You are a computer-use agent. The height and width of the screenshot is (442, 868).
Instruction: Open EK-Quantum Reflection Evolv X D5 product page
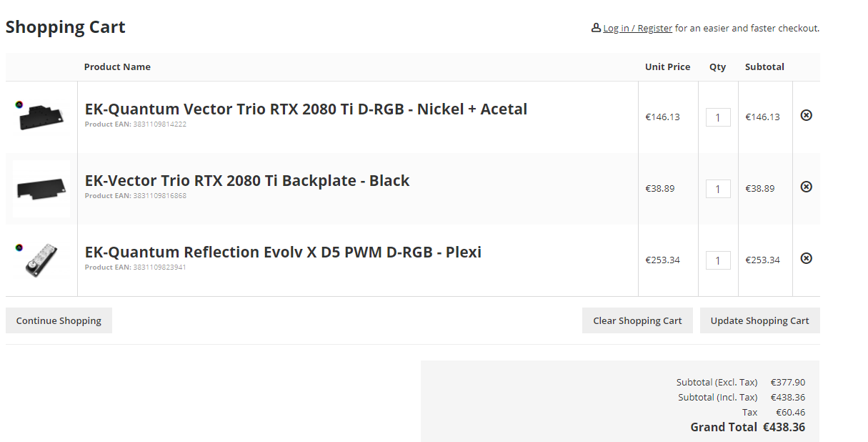click(283, 252)
